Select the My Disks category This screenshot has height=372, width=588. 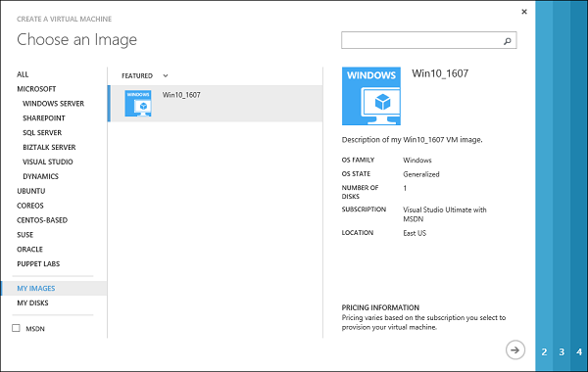(x=32, y=302)
